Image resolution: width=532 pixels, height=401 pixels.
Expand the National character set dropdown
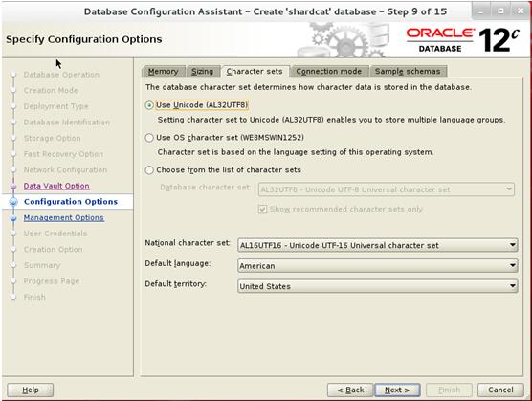pos(378,245)
